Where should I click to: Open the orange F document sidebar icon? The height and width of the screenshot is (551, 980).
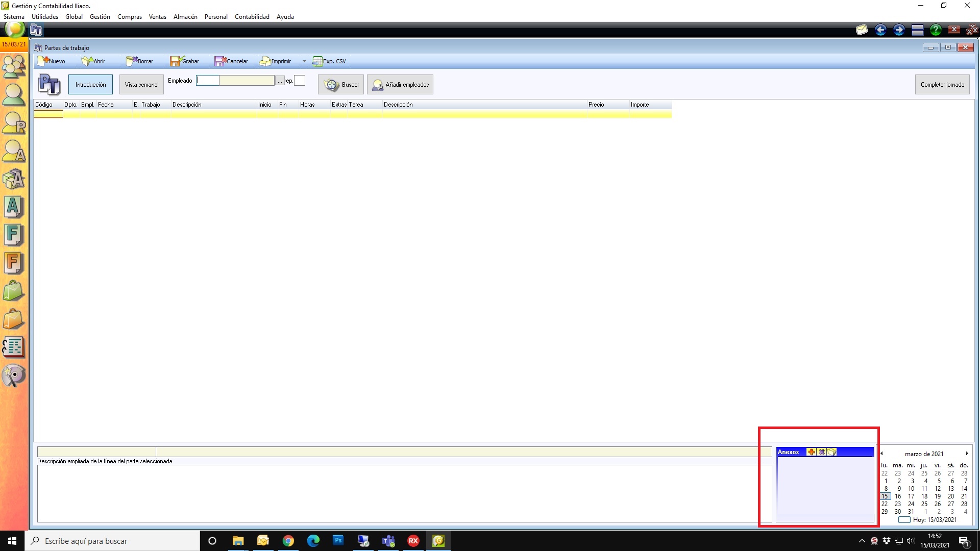pyautogui.click(x=14, y=263)
